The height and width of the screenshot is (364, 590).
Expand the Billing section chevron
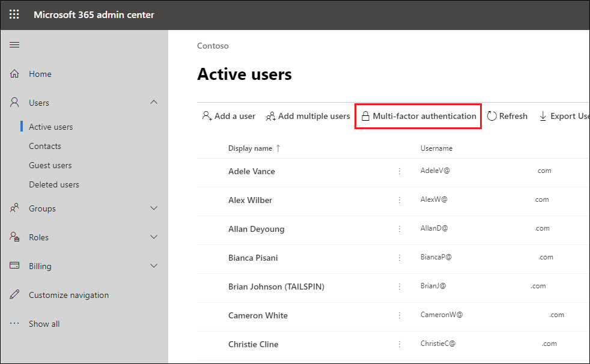154,266
